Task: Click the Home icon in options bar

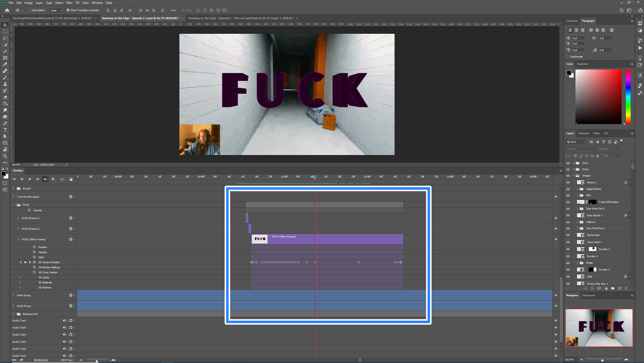Action: [x=7, y=10]
